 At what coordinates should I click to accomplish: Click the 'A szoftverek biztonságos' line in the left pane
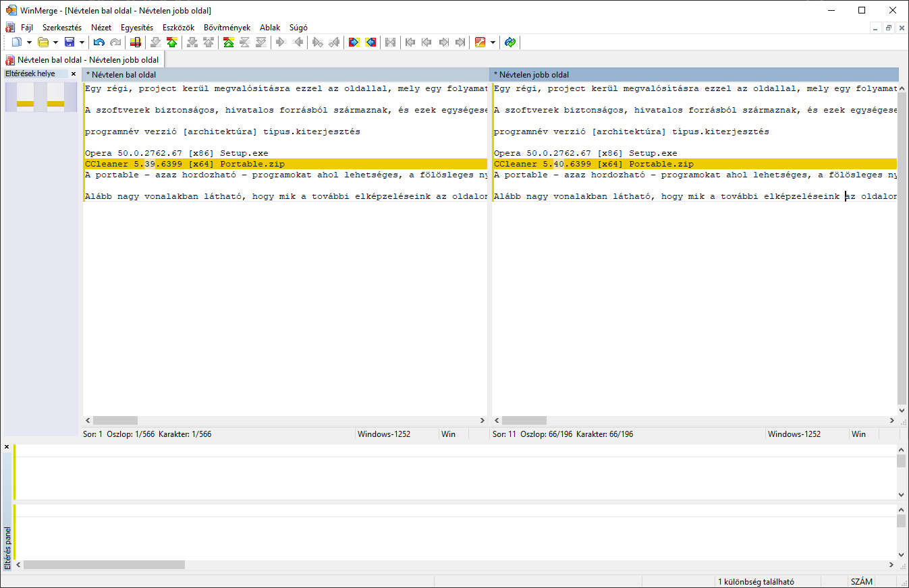coord(285,110)
